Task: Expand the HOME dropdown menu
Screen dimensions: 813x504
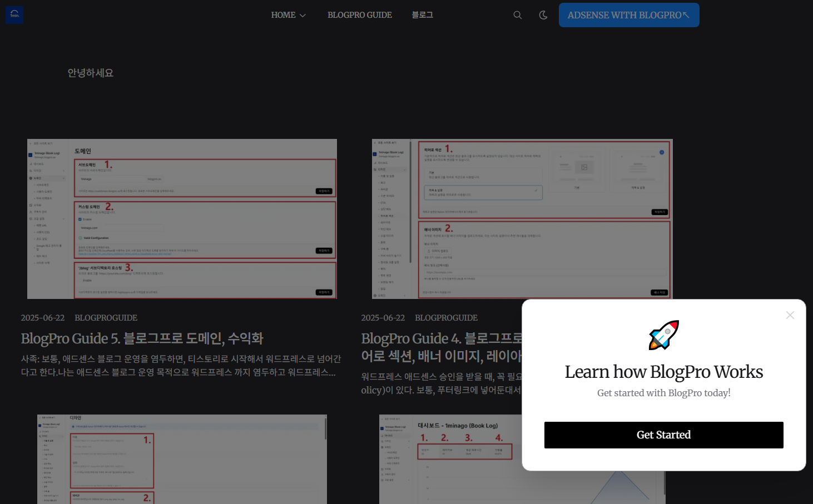Action: pyautogui.click(x=289, y=15)
